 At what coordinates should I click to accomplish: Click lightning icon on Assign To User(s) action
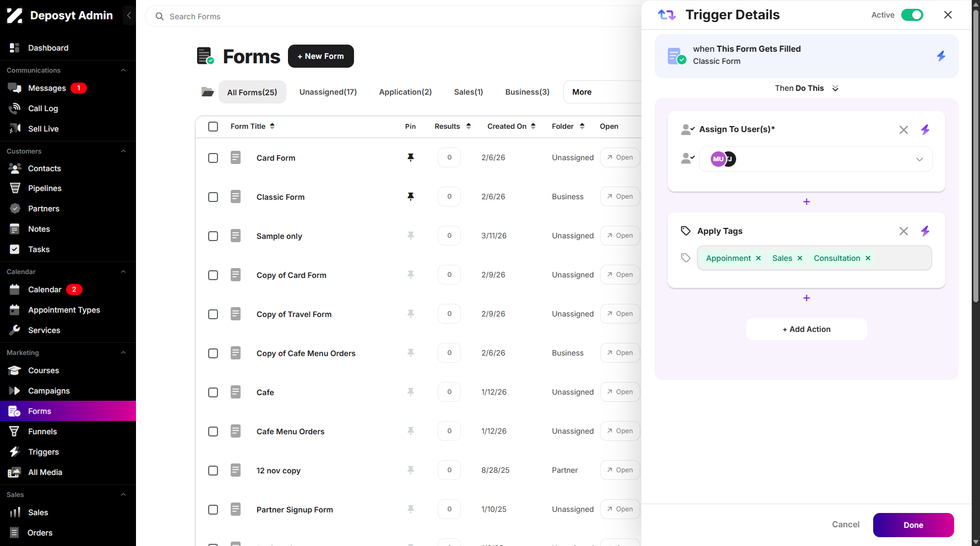(x=925, y=129)
